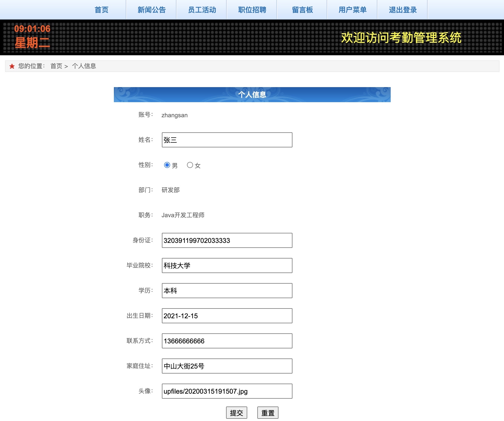Open the 新闻公告 navigation menu item
The image size is (504, 421).
click(x=151, y=9)
